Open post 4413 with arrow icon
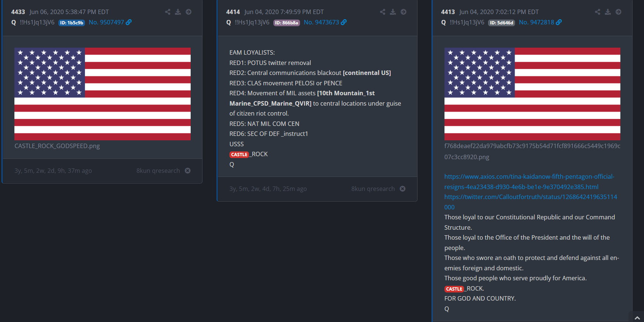 [619, 12]
